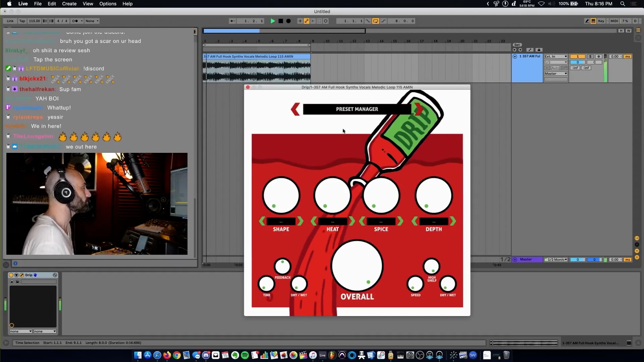644x362 pixels.
Task: Toggle the Automation Arm button
Action: pos(307,21)
